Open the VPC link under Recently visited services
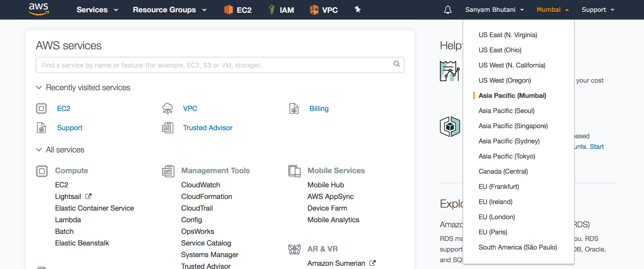 coord(190,108)
